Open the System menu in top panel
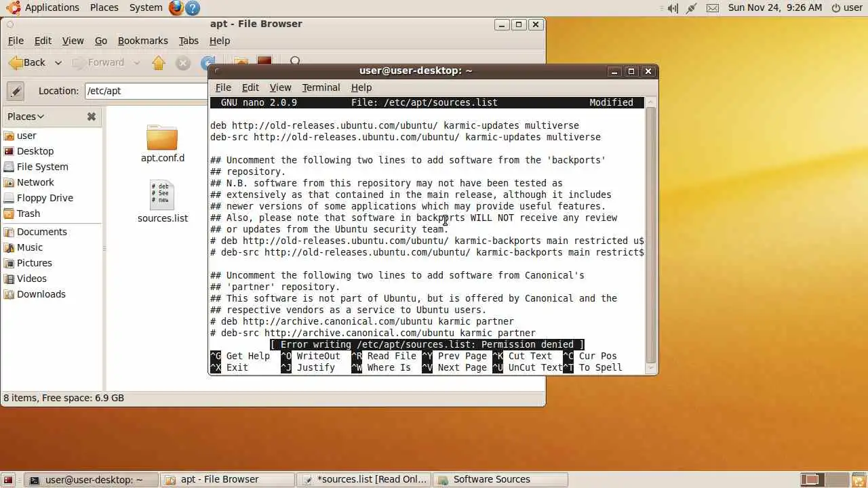 coord(146,7)
